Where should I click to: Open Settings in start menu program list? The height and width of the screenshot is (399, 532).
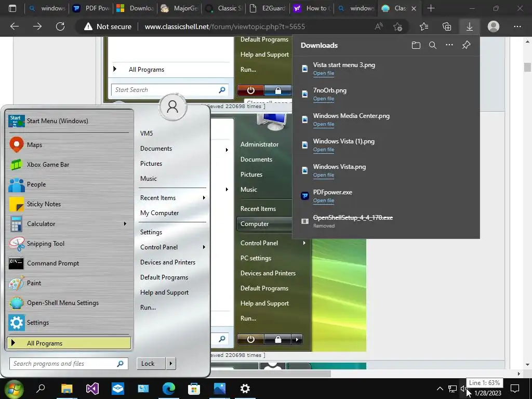68,322
